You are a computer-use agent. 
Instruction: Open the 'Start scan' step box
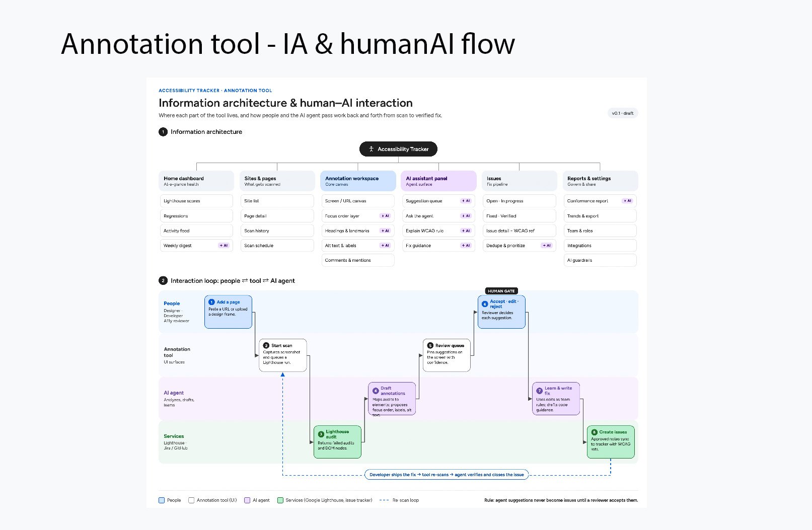click(283, 355)
